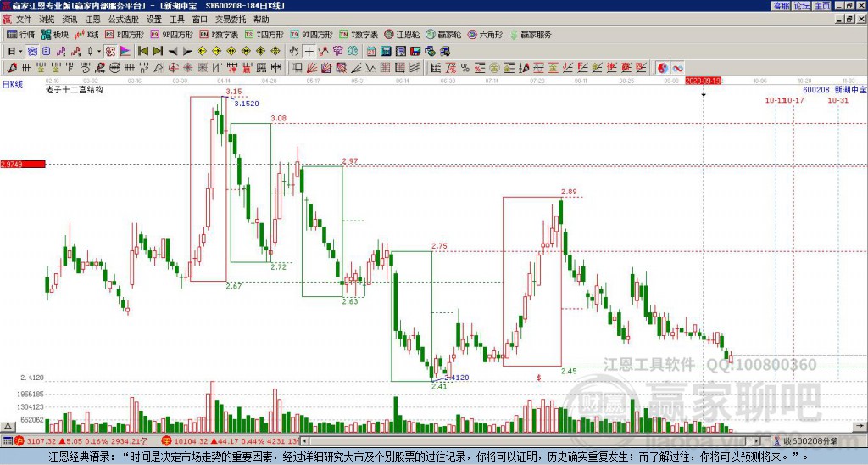Expand the candlestick style dropdown arrow
868x465 pixels.
[x=99, y=51]
